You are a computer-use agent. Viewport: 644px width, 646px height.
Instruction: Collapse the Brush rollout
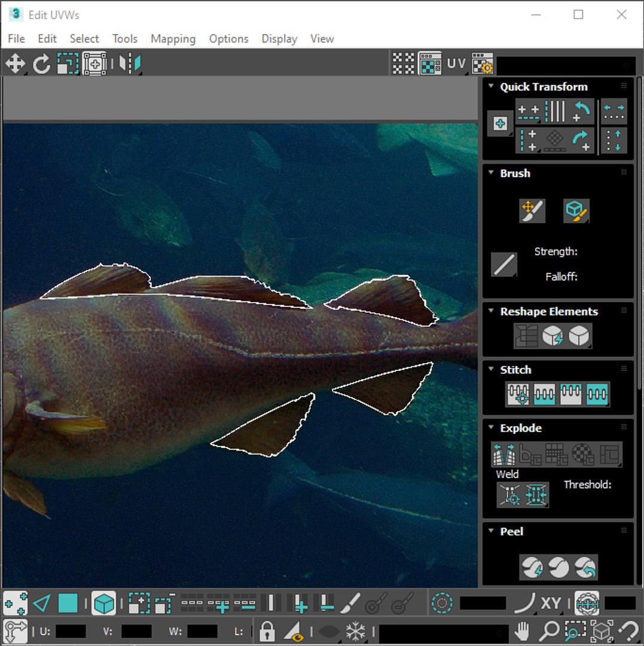[x=491, y=173]
